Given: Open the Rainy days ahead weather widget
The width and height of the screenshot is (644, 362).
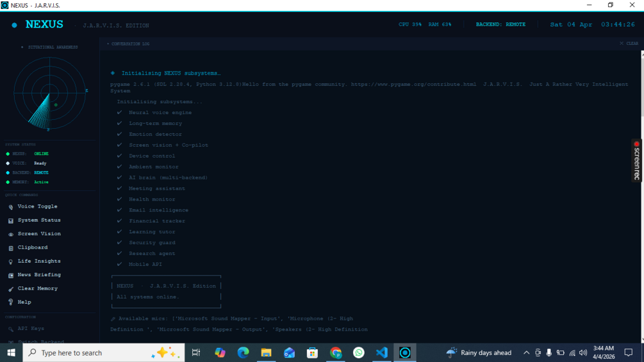Looking at the screenshot, I should click(x=479, y=352).
